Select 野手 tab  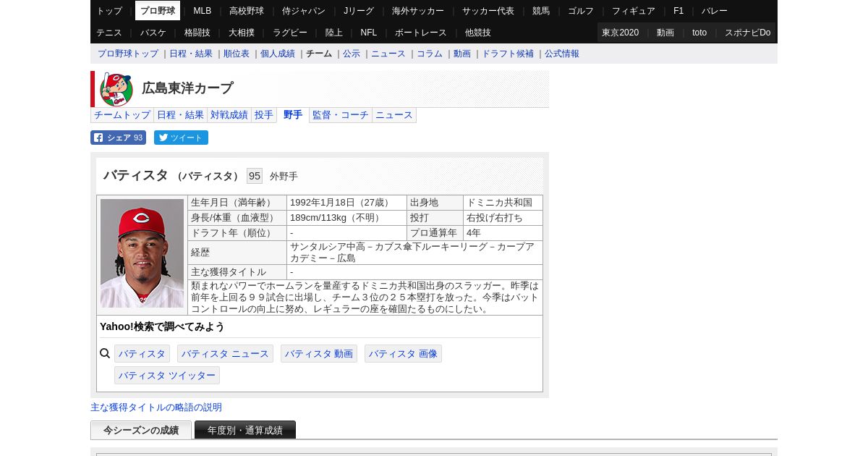(x=293, y=115)
